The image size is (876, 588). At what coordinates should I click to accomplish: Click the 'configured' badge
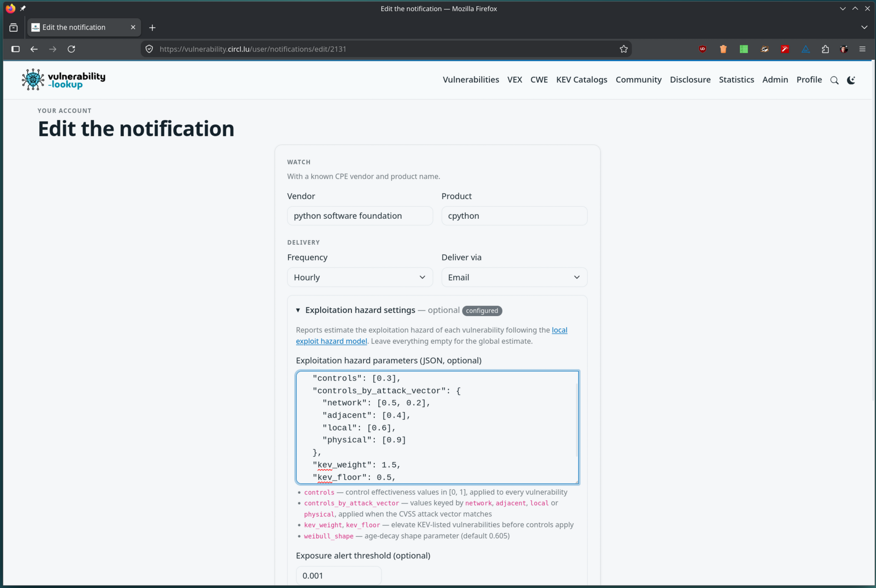482,311
